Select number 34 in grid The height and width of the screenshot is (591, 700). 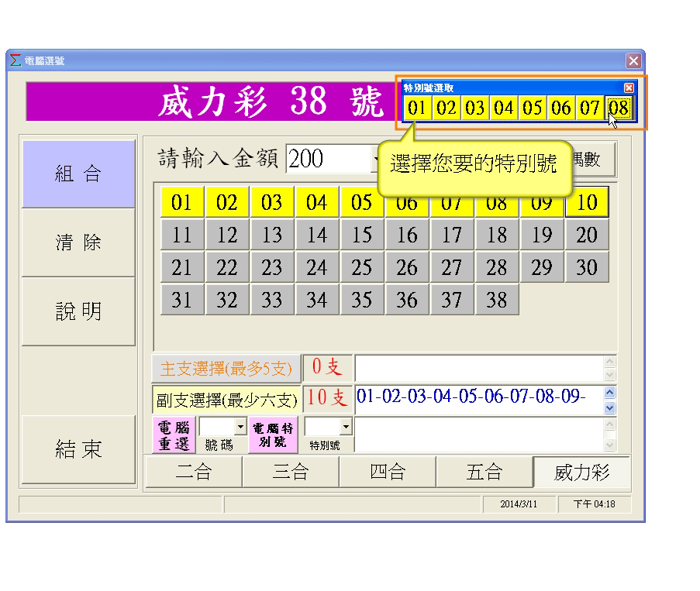[317, 300]
